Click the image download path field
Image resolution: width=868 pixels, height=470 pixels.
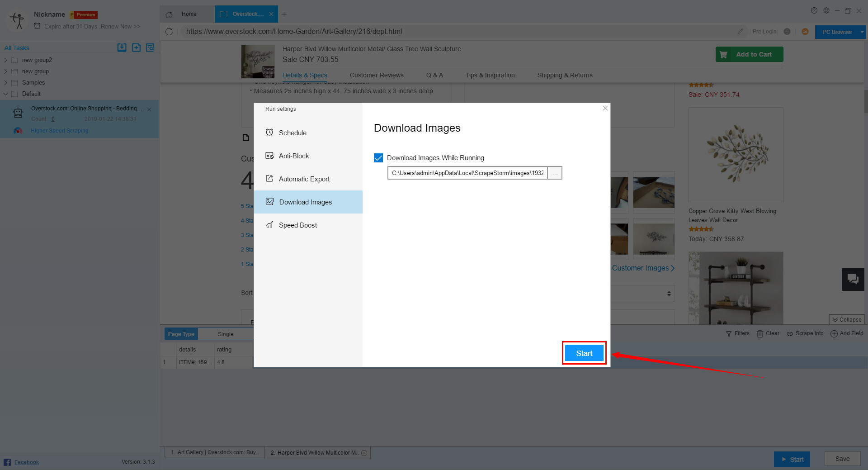pyautogui.click(x=467, y=173)
